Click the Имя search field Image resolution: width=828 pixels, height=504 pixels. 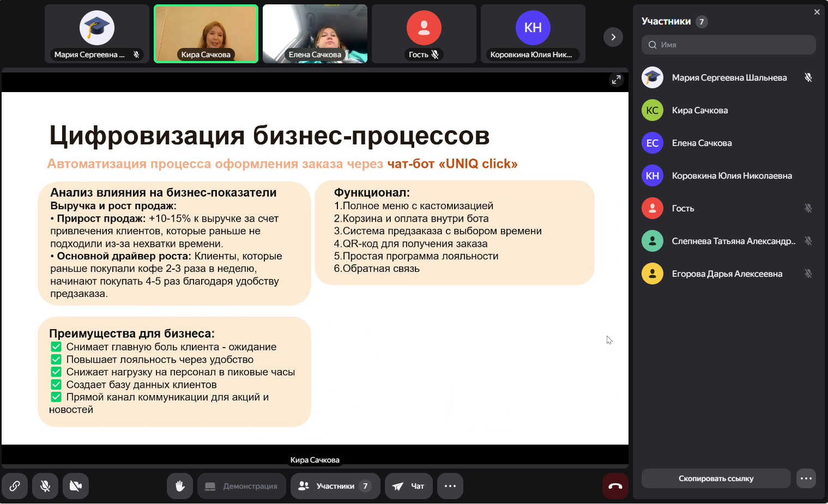pyautogui.click(x=728, y=45)
